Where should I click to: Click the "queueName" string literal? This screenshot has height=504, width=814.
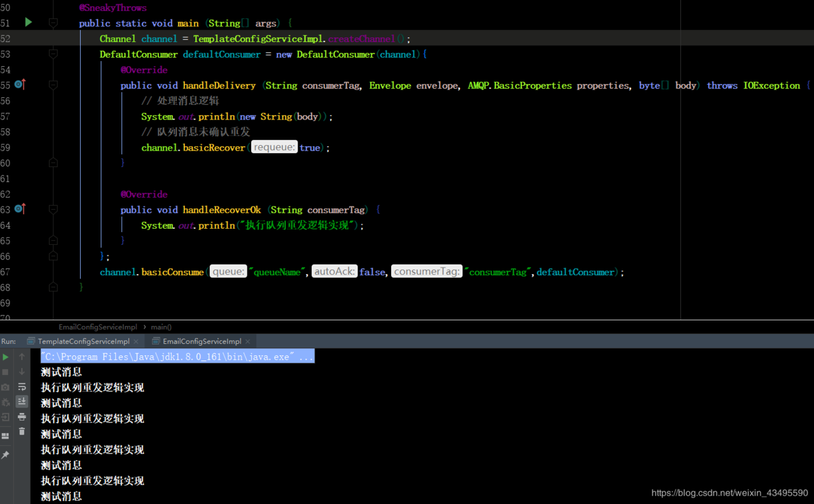point(278,272)
